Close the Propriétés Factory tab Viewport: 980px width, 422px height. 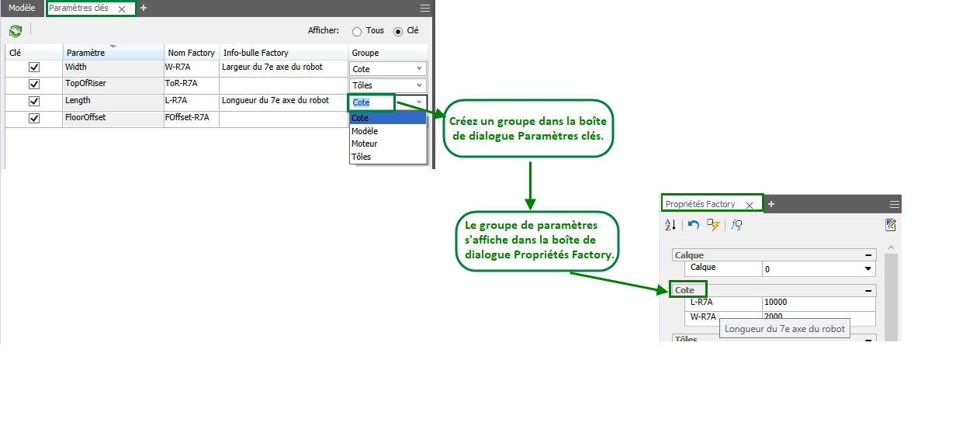tap(750, 205)
